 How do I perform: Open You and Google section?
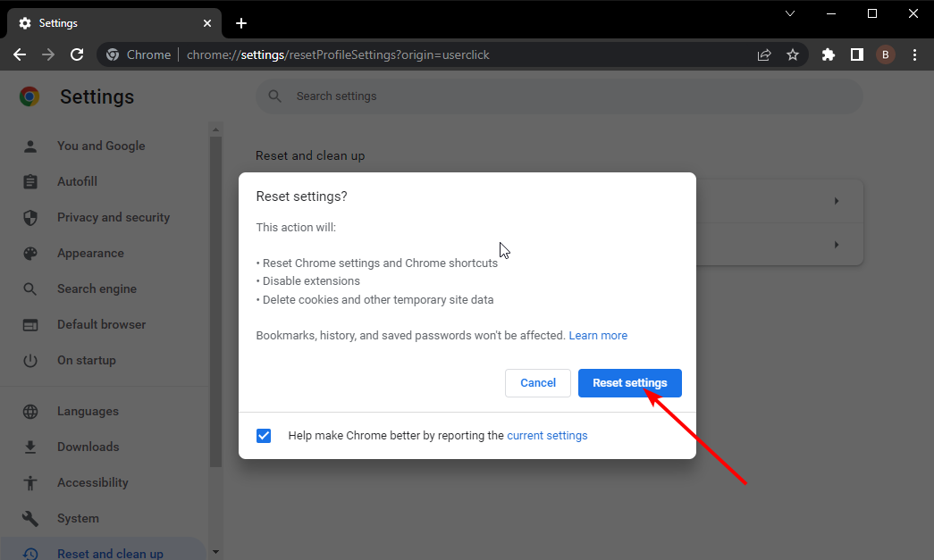tap(101, 146)
